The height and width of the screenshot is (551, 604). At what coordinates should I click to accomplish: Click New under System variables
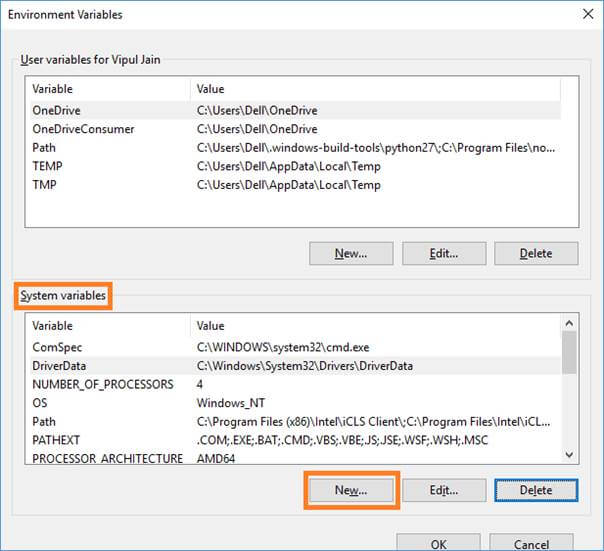[351, 490]
